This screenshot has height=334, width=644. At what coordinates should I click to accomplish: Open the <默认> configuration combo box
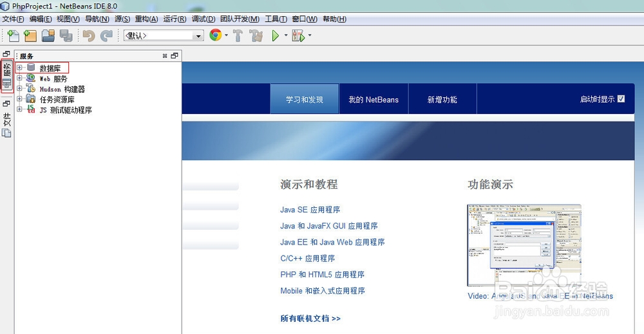click(164, 35)
